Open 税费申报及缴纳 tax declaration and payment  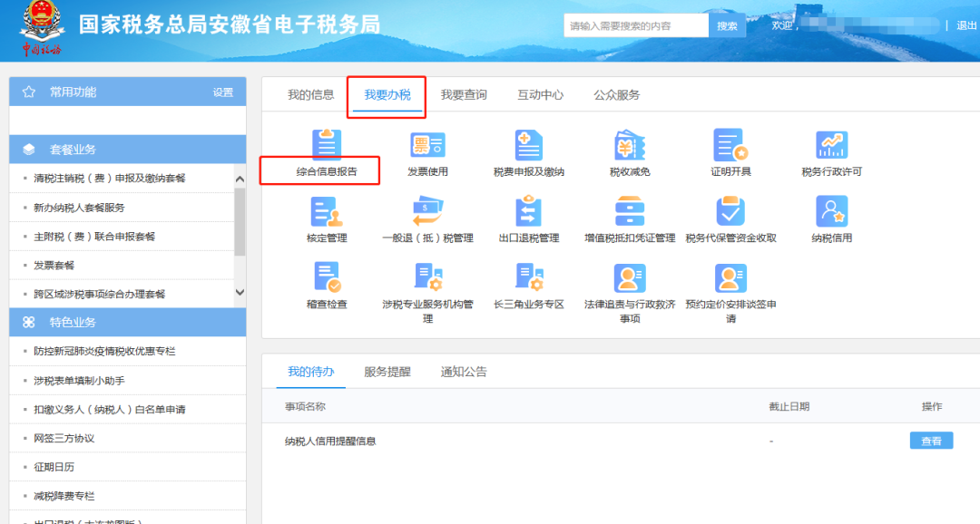(x=529, y=150)
